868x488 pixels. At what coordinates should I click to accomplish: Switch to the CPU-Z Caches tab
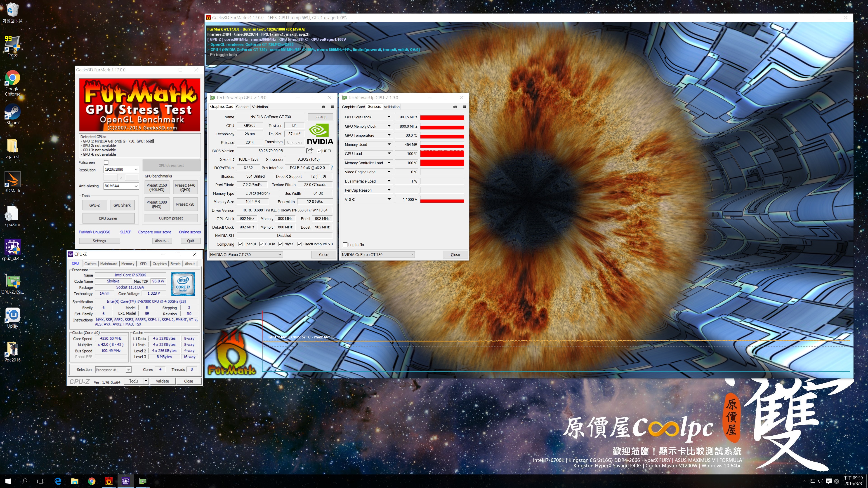(90, 264)
